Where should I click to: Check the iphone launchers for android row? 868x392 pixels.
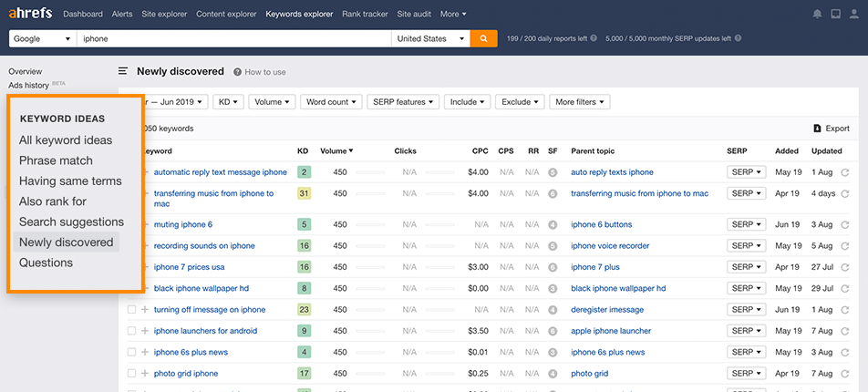[x=131, y=331]
